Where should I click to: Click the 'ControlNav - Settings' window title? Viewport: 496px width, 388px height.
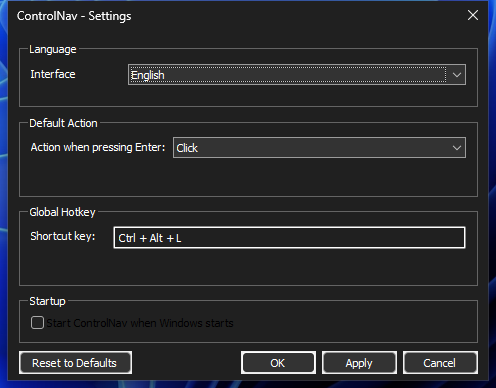point(74,16)
